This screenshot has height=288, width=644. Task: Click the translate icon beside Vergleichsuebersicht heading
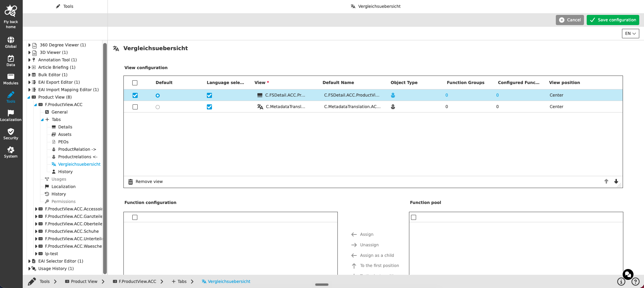click(116, 48)
